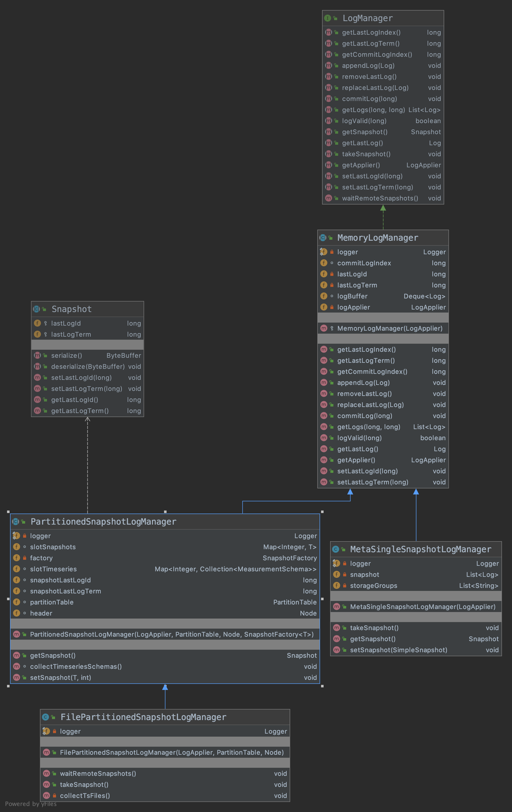Click the Snapshot abstract class icon

36,309
